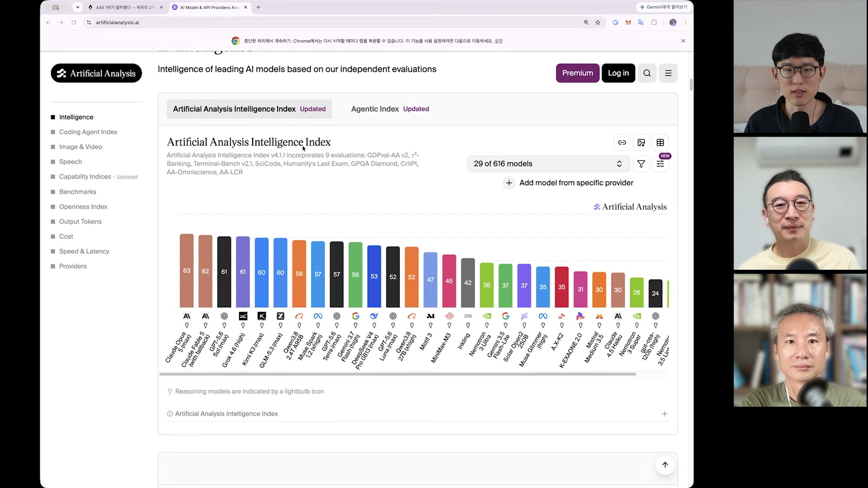The height and width of the screenshot is (488, 868).
Task: Click the Meta logo under Muse Spark 1.2
Action: (318, 316)
